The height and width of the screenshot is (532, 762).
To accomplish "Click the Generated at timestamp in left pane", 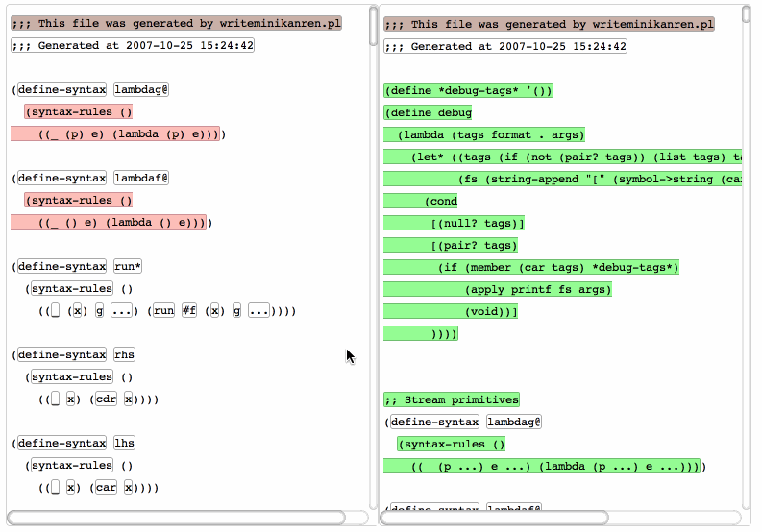I will [133, 45].
